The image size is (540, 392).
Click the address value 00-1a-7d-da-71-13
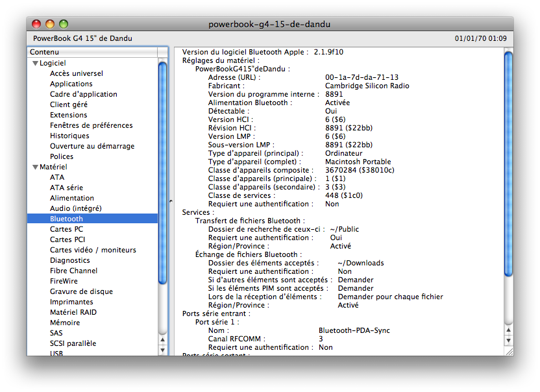click(x=362, y=77)
